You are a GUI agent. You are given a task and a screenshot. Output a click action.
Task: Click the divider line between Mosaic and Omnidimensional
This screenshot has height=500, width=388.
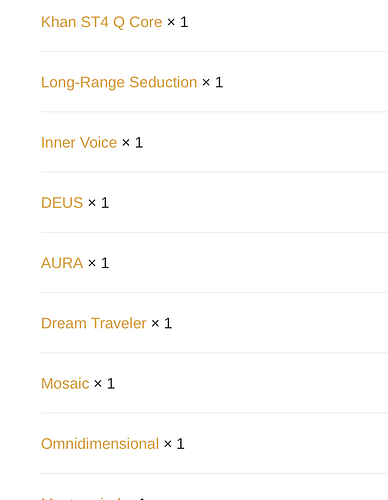pos(214,413)
